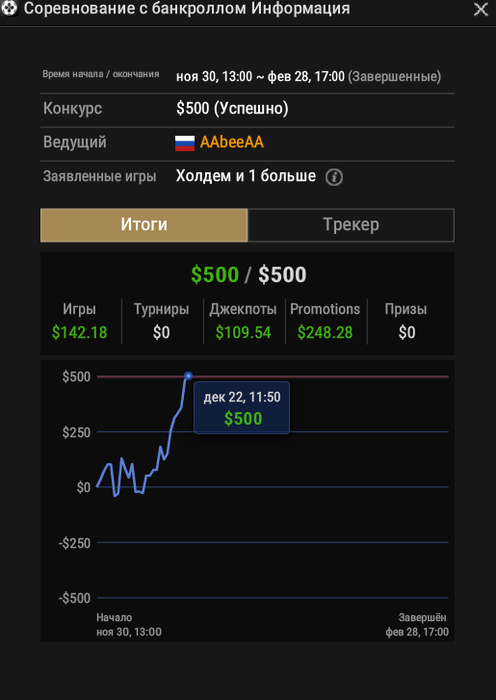Click the Турниры $0 stat
The width and height of the screenshot is (496, 700).
161,321
